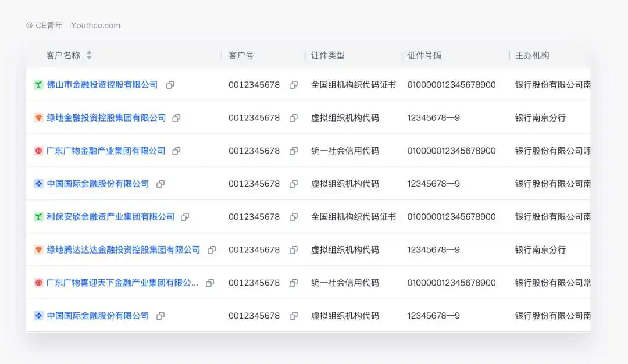Sort the table by 客户名称 using sort arrows
The height and width of the screenshot is (364, 628).
pyautogui.click(x=89, y=55)
